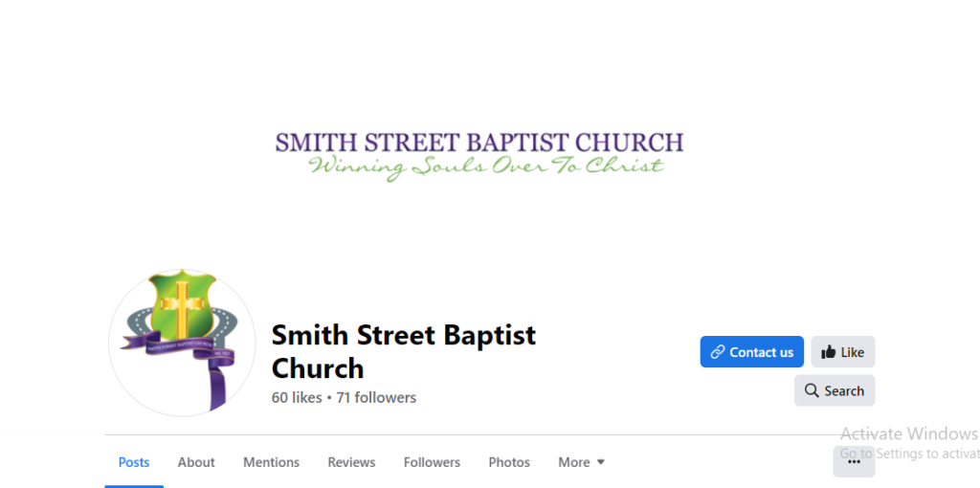Click the chain-link icon on Contact us

(x=717, y=352)
